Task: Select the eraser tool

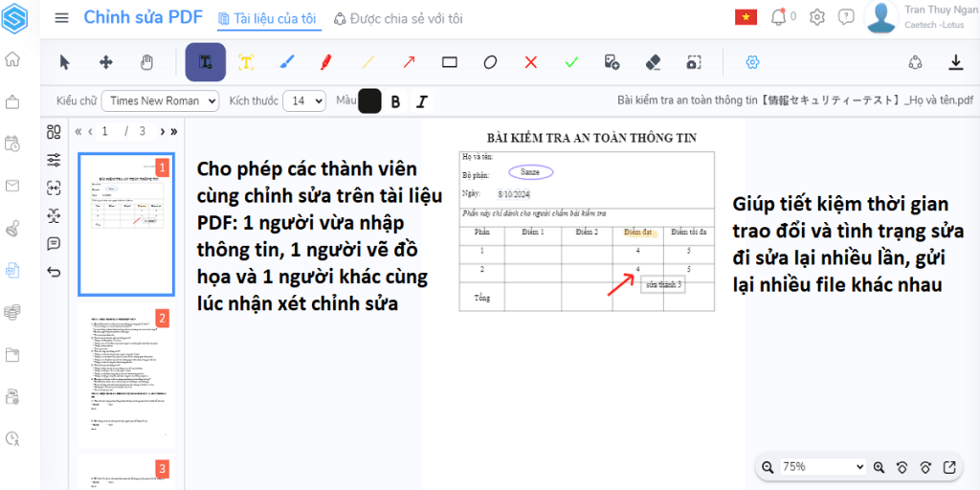Action: click(654, 62)
